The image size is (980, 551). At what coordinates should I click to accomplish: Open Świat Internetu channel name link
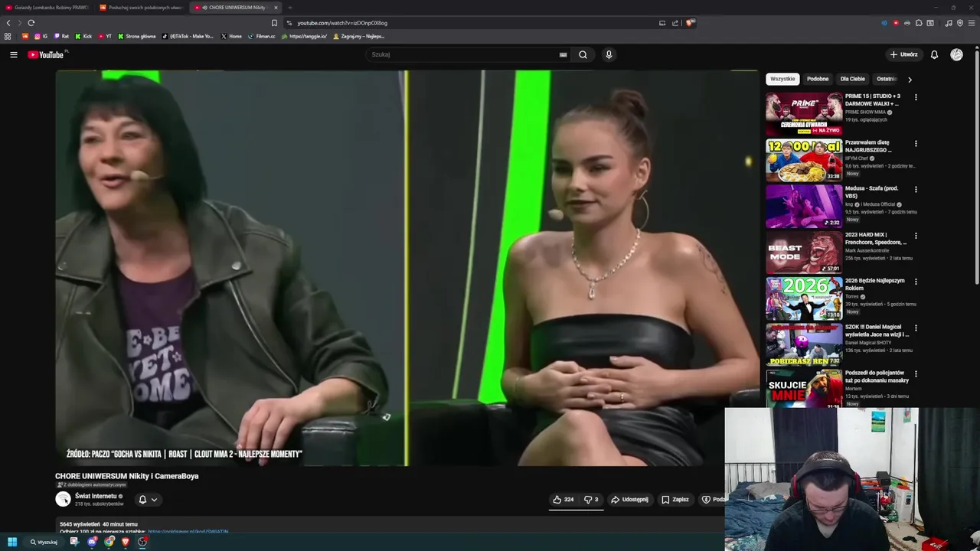point(95,496)
